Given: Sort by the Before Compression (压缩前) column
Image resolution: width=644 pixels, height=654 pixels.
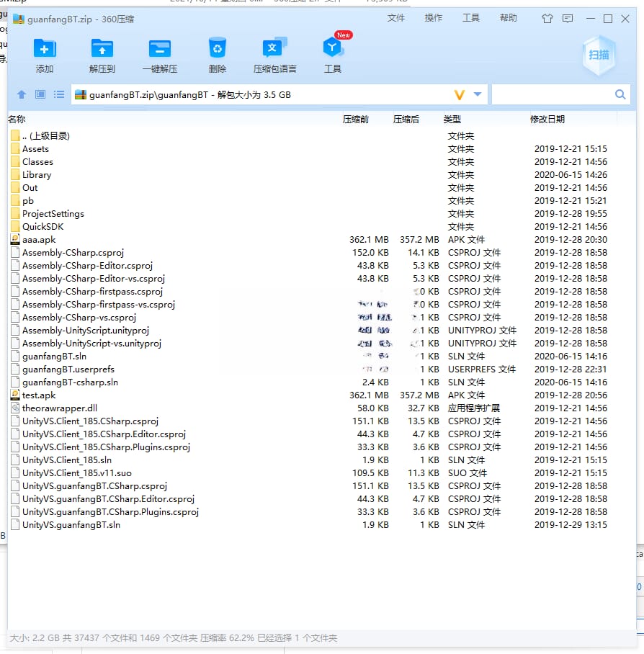Looking at the screenshot, I should pos(356,120).
